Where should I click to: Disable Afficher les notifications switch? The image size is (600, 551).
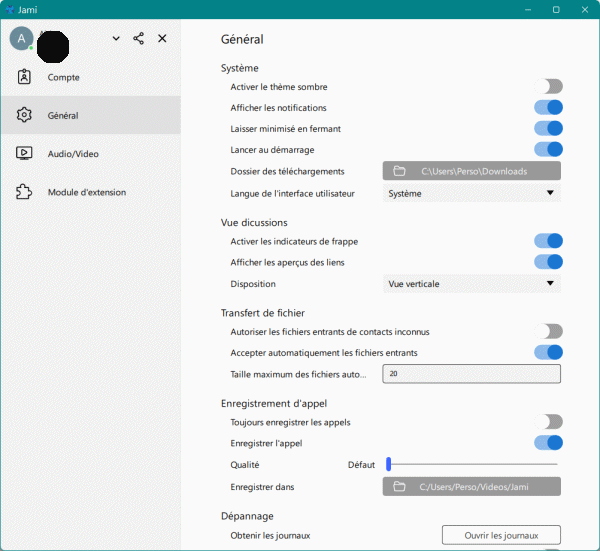(x=548, y=107)
